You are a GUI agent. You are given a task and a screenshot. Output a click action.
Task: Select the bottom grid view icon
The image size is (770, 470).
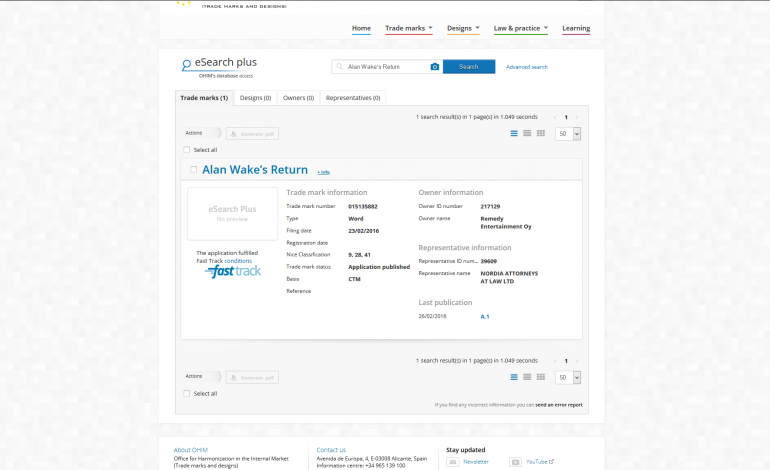541,377
